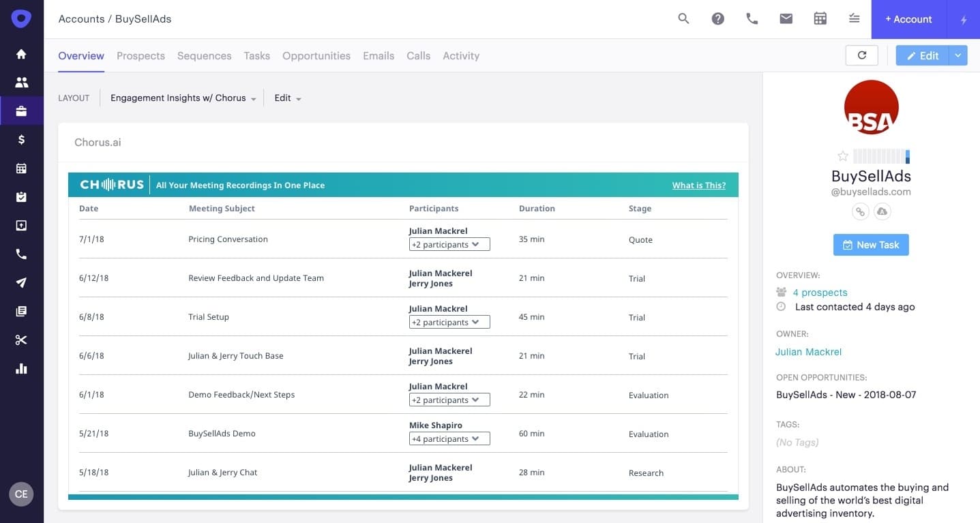Open the calendar icon in top bar

pyautogui.click(x=820, y=19)
